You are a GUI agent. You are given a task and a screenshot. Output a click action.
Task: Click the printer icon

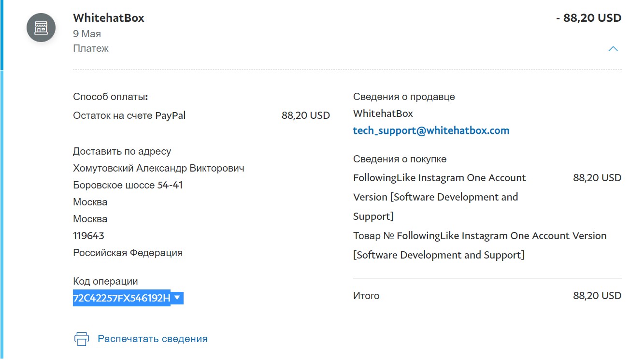coord(82,339)
